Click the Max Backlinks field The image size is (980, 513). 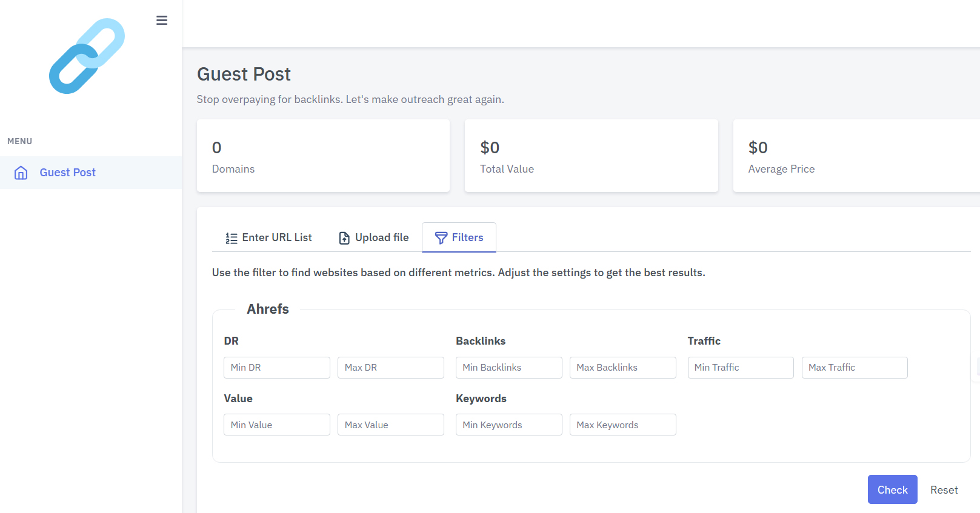622,368
